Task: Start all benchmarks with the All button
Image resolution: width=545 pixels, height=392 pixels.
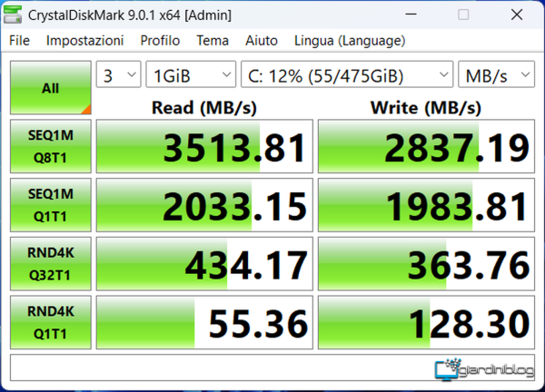Action: pos(51,87)
